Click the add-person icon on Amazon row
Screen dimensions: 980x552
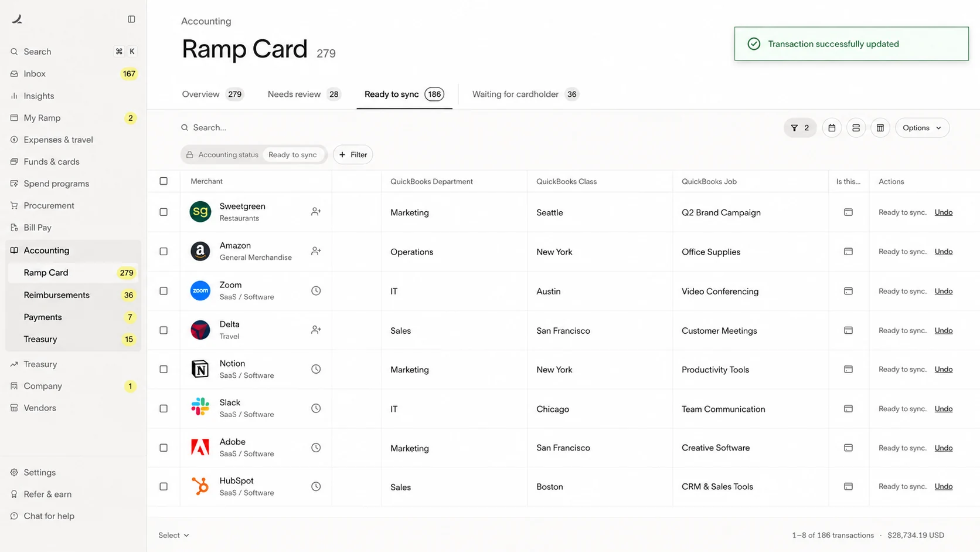click(x=316, y=251)
